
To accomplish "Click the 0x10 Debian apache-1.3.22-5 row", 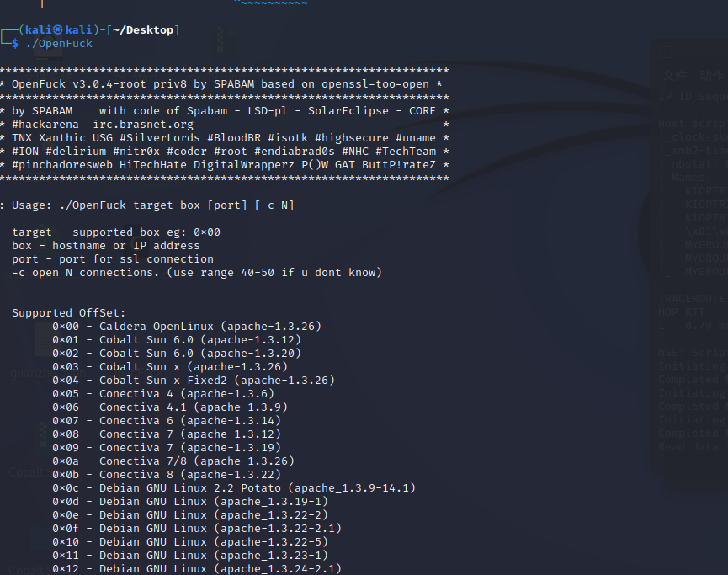I will point(190,542).
